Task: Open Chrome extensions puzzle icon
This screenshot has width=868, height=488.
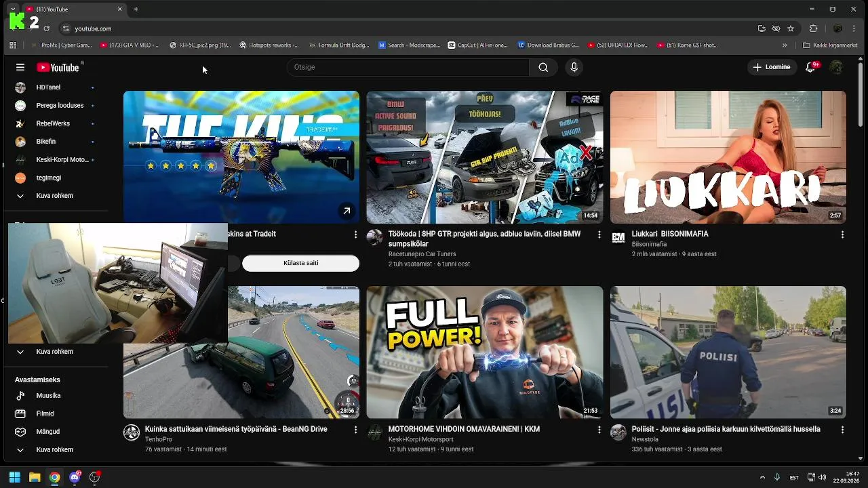Action: (814, 28)
